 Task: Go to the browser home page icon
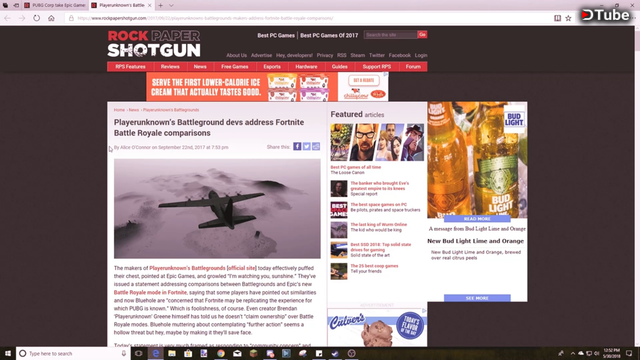tap(51, 18)
